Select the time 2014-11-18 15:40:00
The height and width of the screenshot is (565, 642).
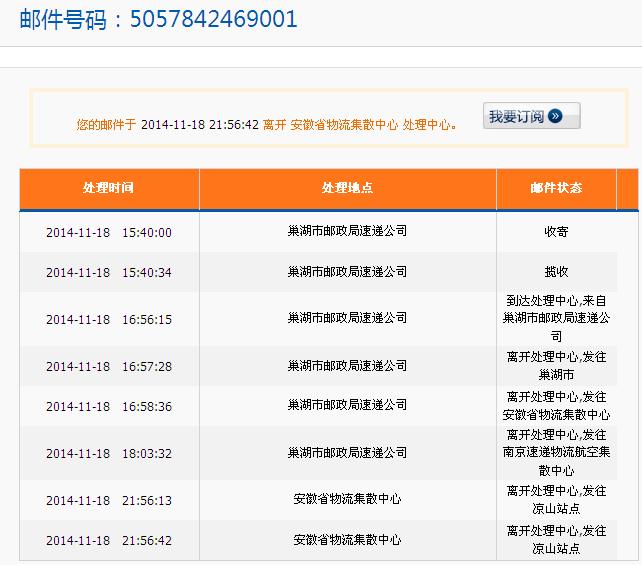[109, 233]
